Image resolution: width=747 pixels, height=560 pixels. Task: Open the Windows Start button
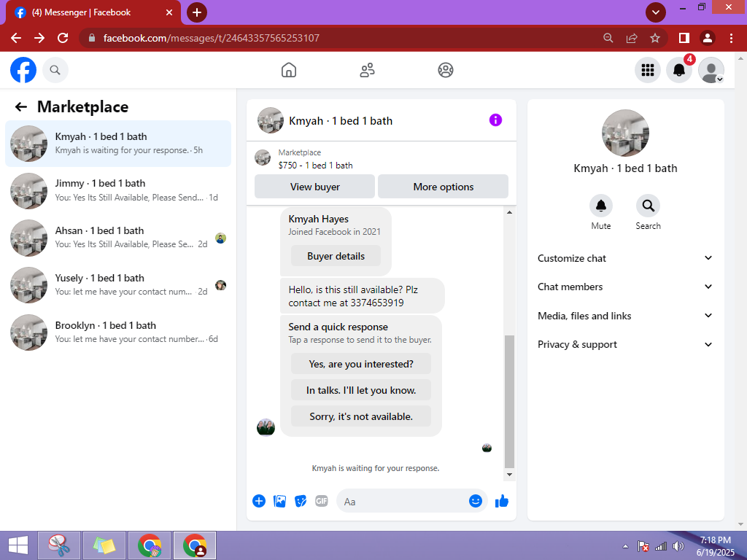[18, 545]
